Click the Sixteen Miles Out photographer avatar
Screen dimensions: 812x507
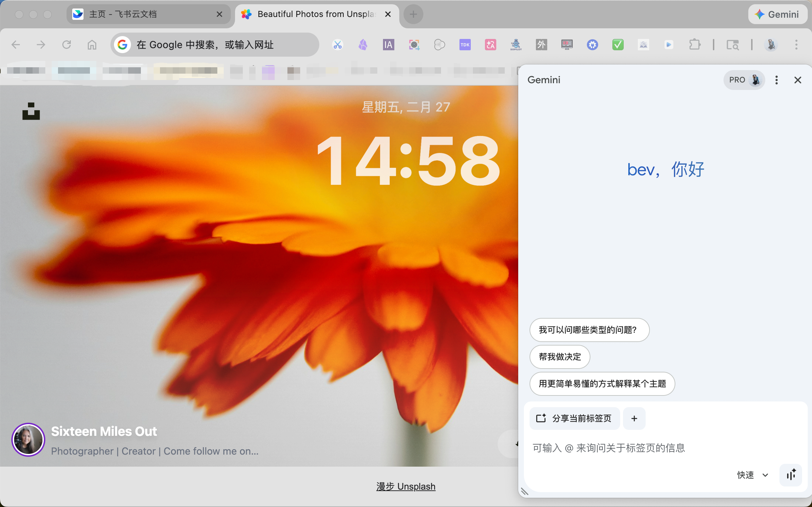pos(28,440)
